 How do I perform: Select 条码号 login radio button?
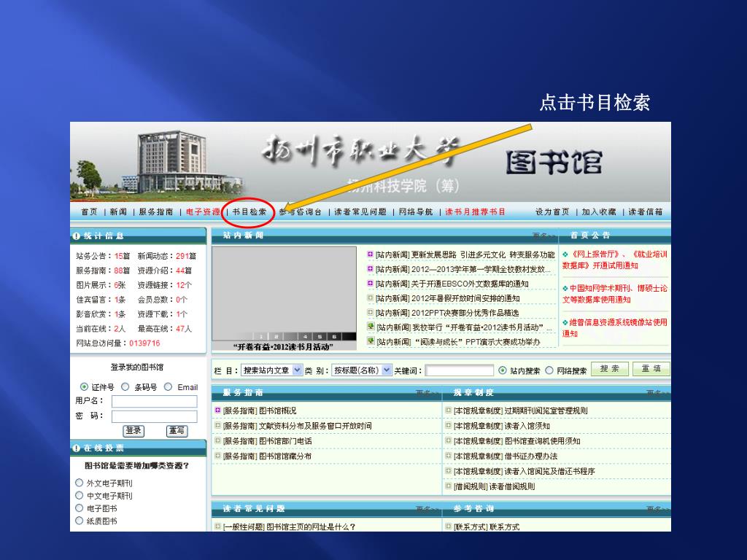point(125,386)
